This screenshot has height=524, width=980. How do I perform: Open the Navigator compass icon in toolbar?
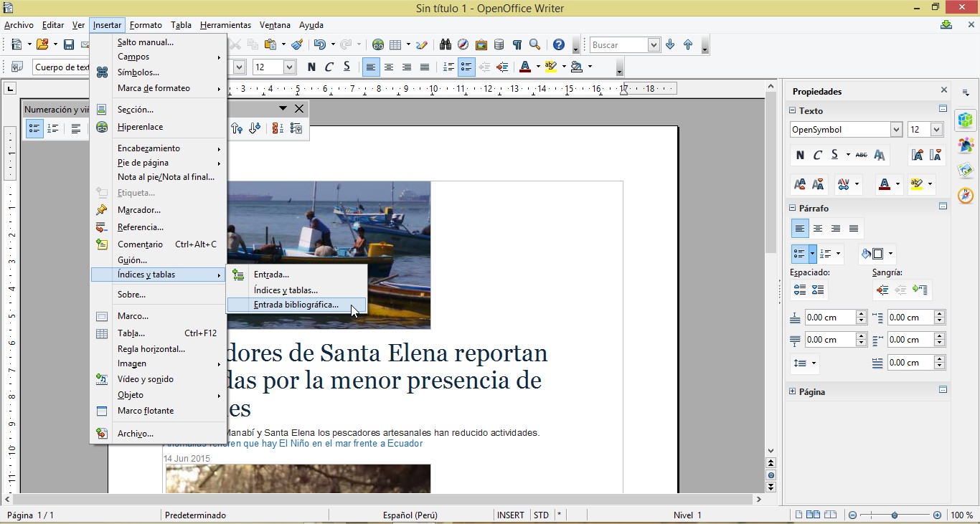coord(463,44)
